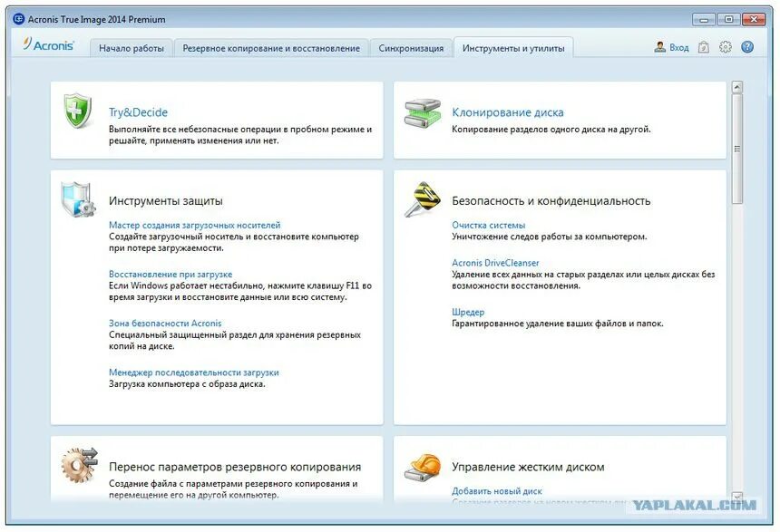
Task: Click text Загрузка компьютера с образа диска
Action: click(187, 384)
